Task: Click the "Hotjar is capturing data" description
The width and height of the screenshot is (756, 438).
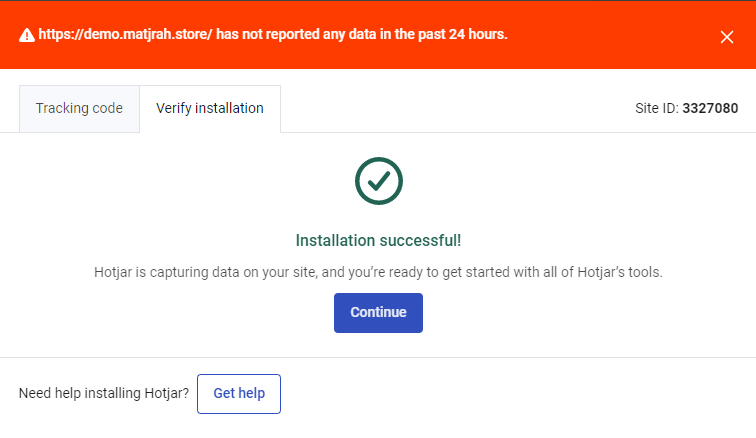Action: pyautogui.click(x=378, y=272)
